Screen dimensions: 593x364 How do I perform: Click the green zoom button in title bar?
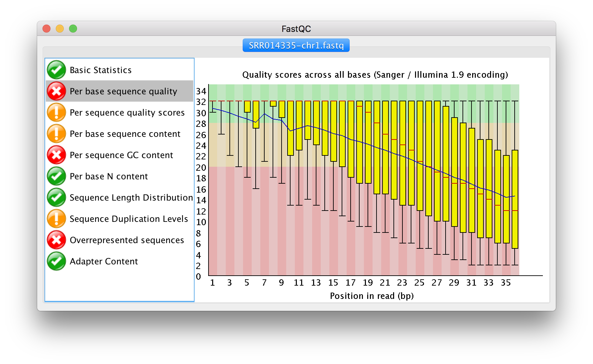[x=73, y=29]
